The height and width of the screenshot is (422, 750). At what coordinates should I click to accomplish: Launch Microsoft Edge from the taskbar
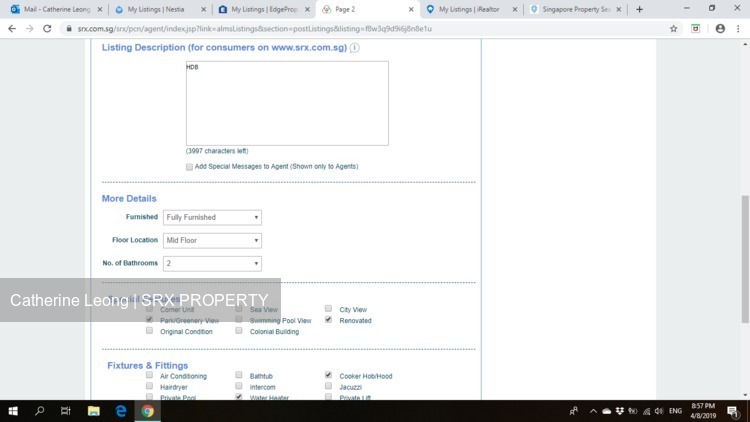(x=121, y=411)
